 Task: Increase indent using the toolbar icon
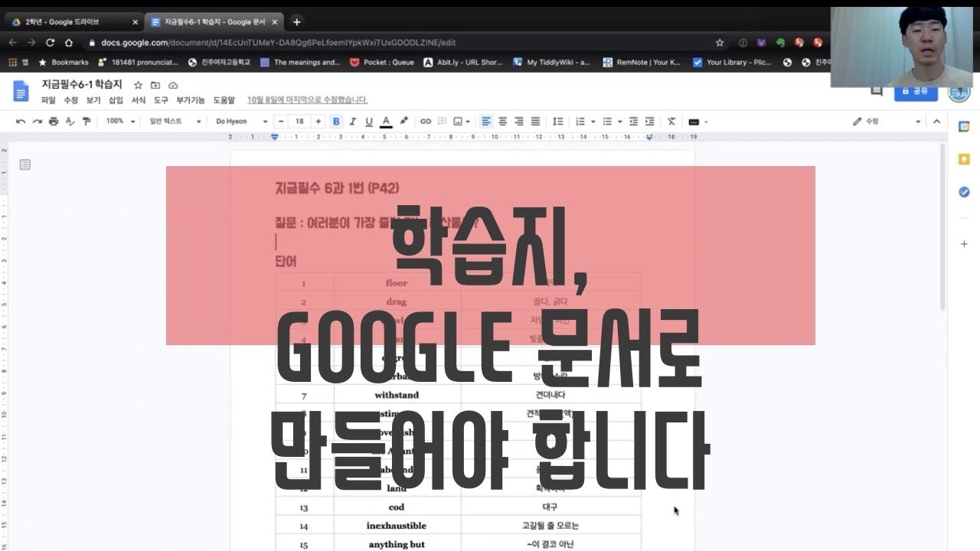(650, 121)
